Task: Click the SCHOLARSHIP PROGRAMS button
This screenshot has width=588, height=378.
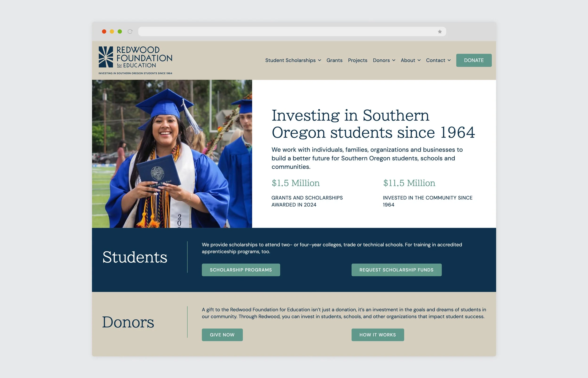Action: click(x=241, y=270)
